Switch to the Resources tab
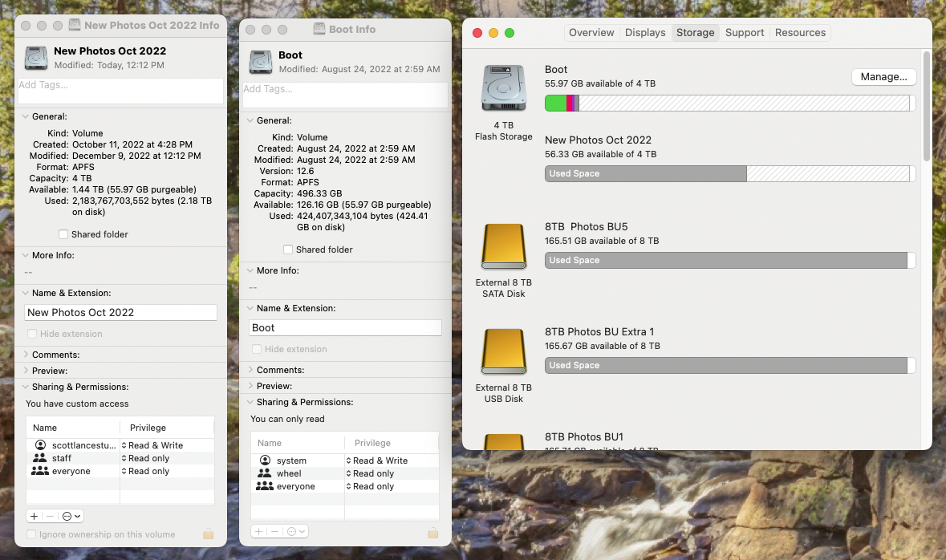Viewport: 946px width, 560px height. point(800,33)
